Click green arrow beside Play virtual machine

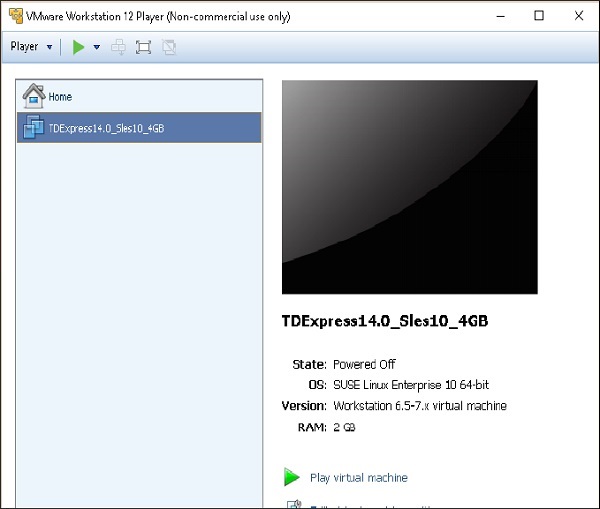[292, 477]
